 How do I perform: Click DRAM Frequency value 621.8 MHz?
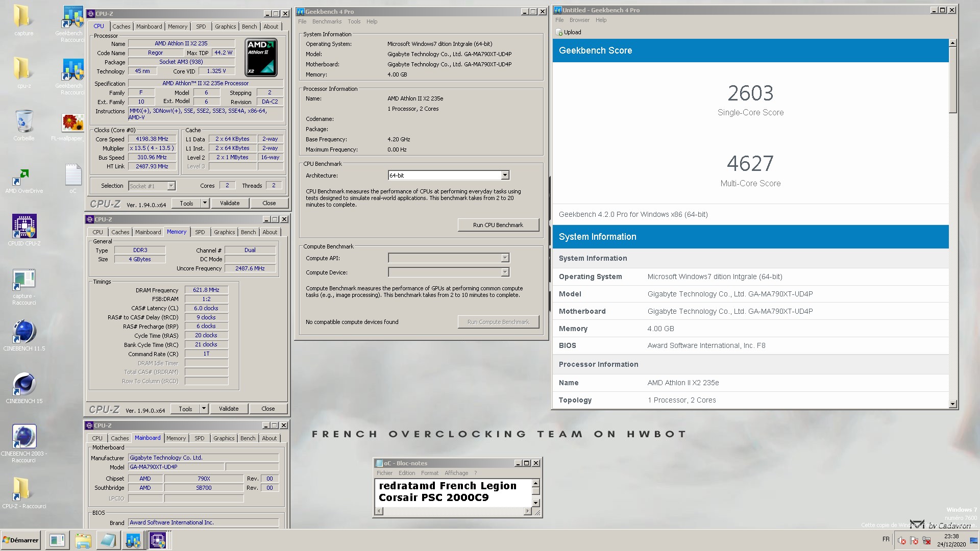tap(206, 290)
